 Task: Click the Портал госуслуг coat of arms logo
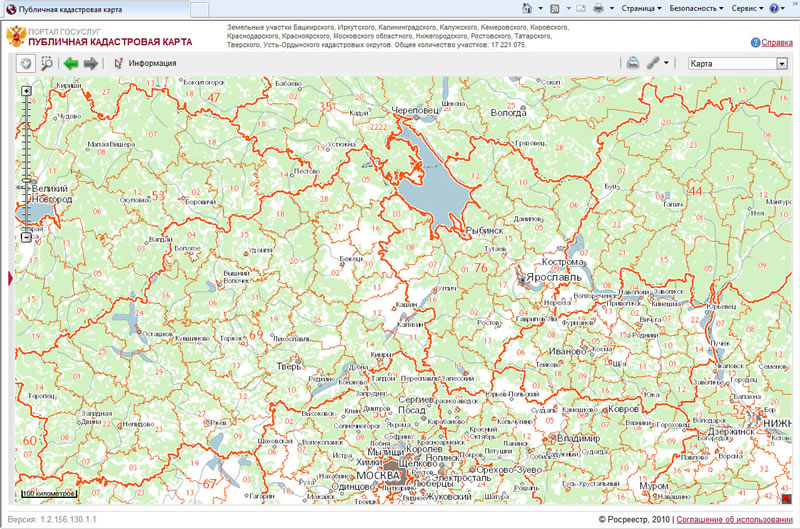(16, 37)
